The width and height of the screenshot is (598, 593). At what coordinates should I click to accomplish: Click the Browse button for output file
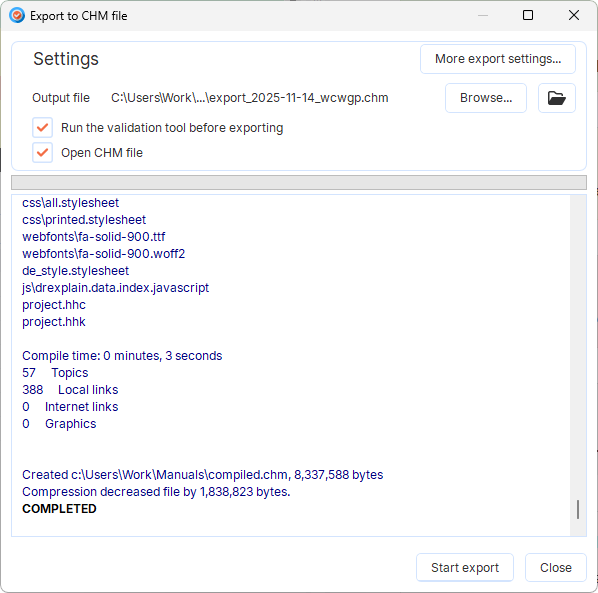486,98
